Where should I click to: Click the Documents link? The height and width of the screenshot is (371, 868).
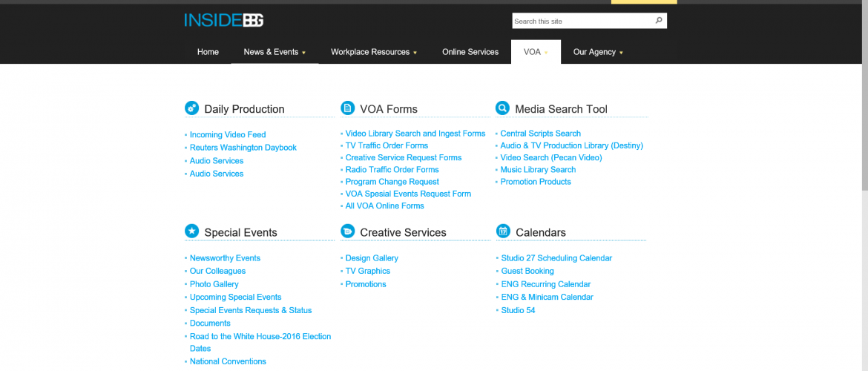[210, 323]
